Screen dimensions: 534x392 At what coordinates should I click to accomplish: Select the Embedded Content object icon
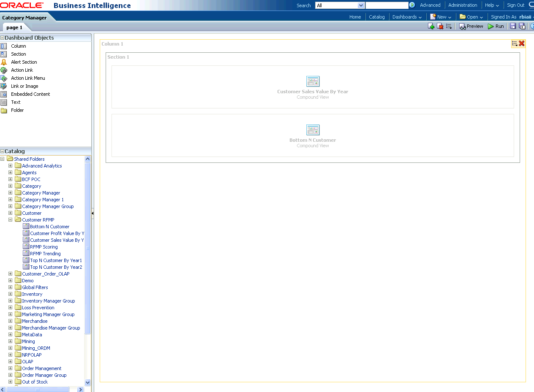click(x=4, y=94)
